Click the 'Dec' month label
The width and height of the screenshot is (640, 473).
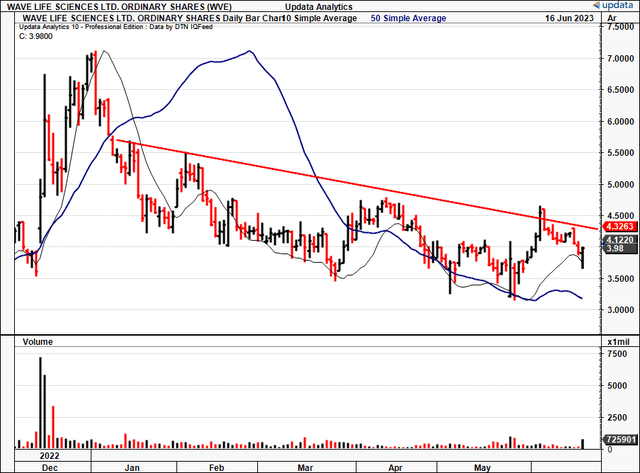[50, 468]
